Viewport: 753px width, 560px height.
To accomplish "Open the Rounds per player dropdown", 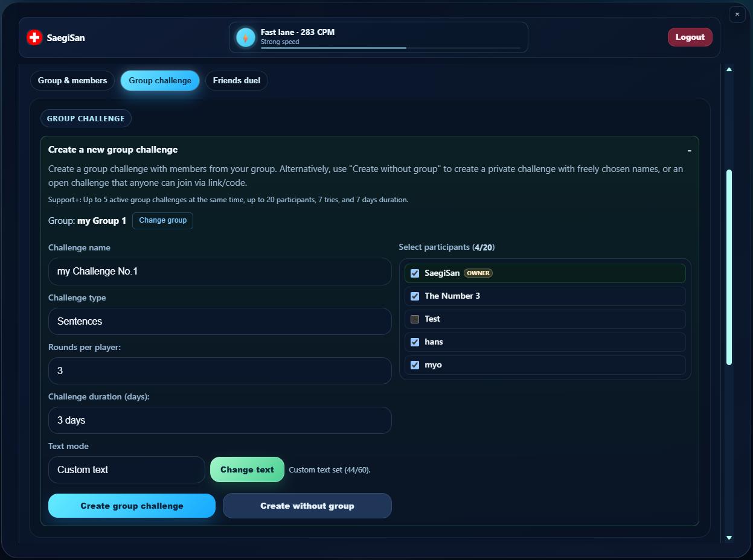I will tap(220, 371).
